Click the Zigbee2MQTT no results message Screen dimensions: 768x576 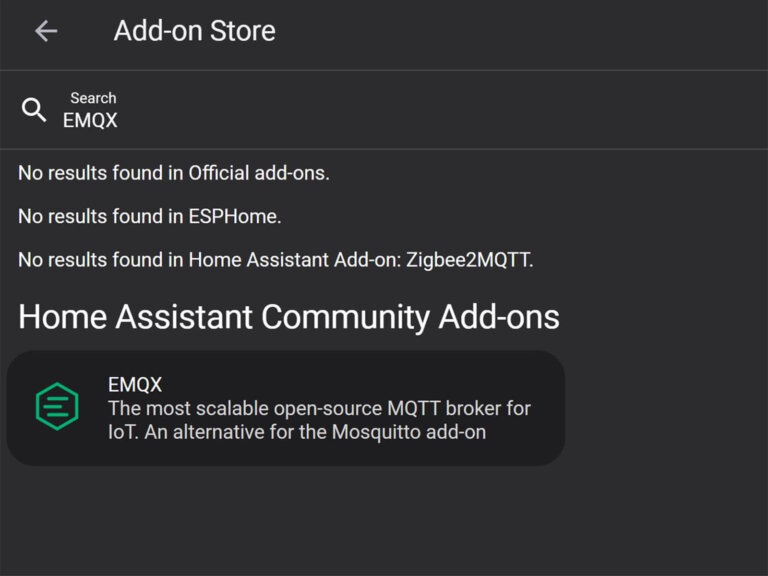pyautogui.click(x=276, y=260)
